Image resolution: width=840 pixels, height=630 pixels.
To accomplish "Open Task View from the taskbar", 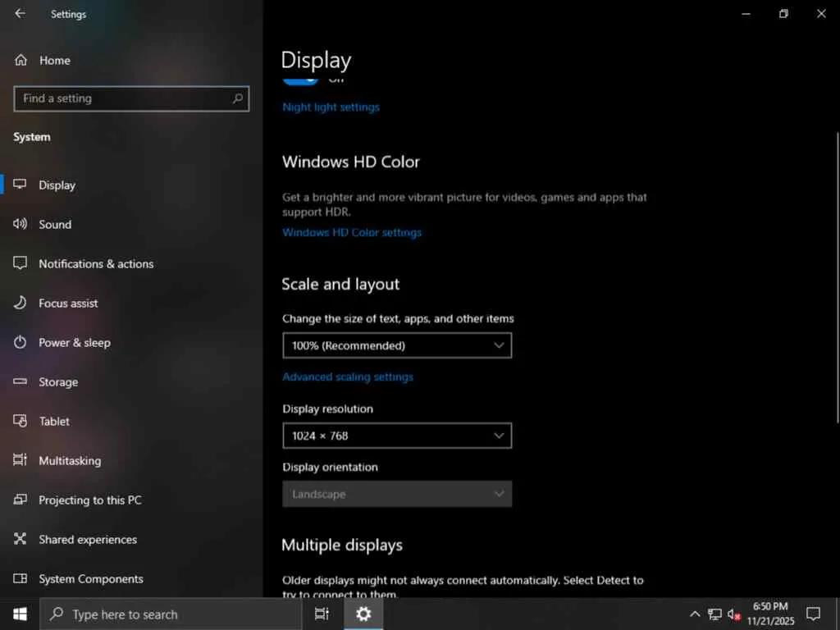I will (322, 614).
